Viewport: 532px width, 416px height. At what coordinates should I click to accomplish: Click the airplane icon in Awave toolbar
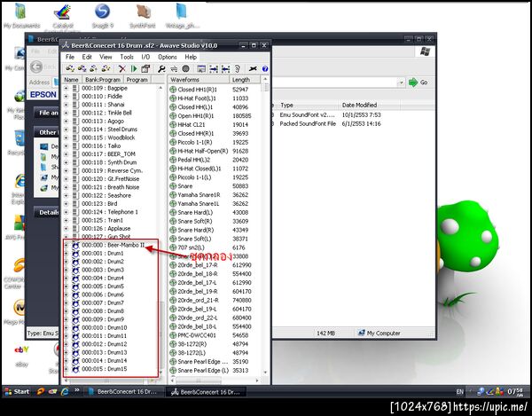253,69
